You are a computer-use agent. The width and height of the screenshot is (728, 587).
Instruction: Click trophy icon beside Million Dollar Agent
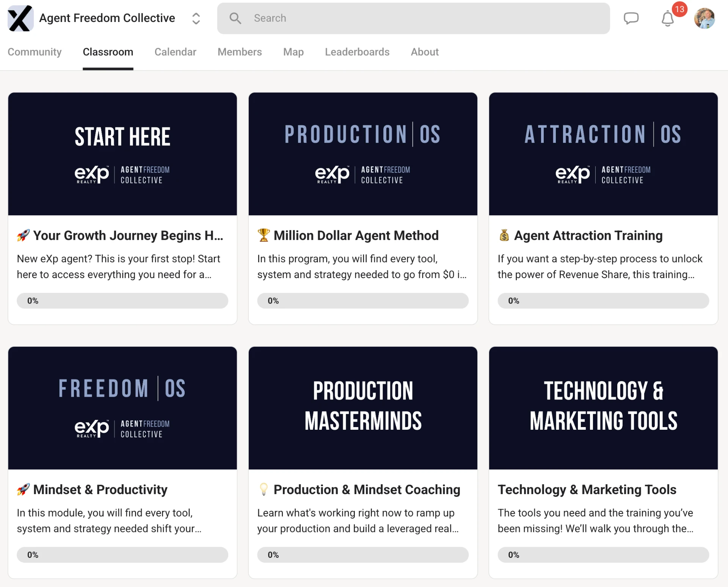coord(264,235)
